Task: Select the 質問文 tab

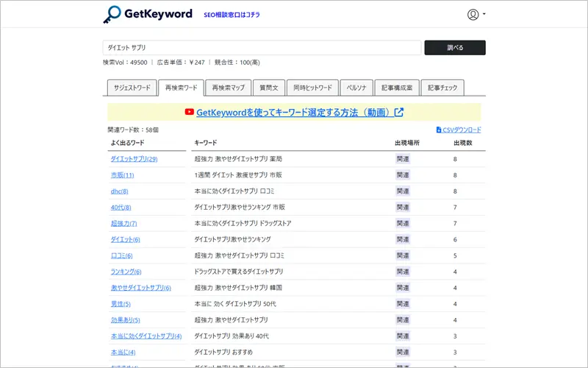Action: [x=269, y=88]
